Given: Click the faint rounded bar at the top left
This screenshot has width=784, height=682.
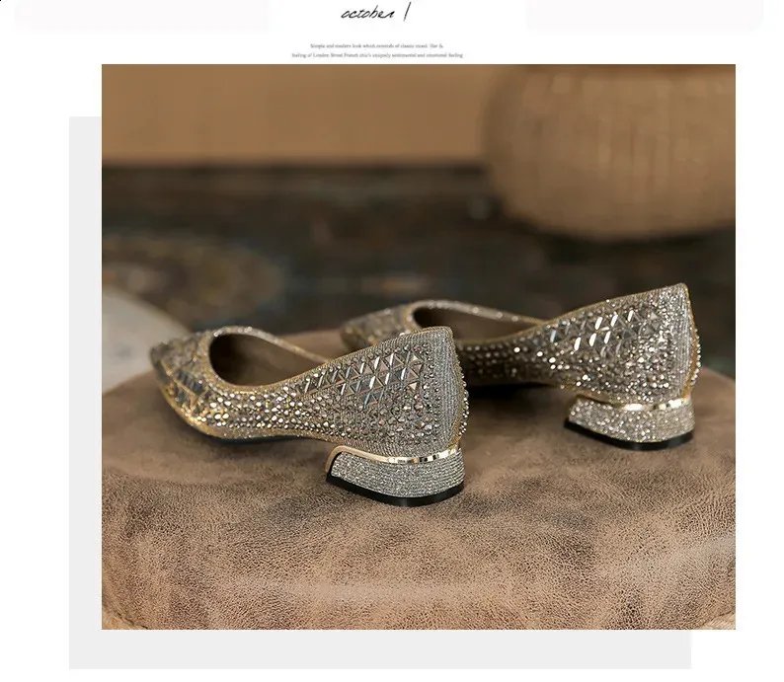Looking at the screenshot, I should (x=141, y=15).
